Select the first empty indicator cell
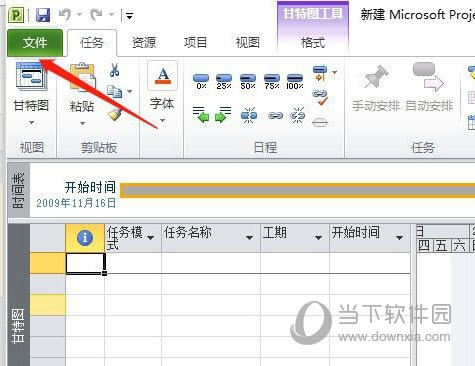 [85, 263]
